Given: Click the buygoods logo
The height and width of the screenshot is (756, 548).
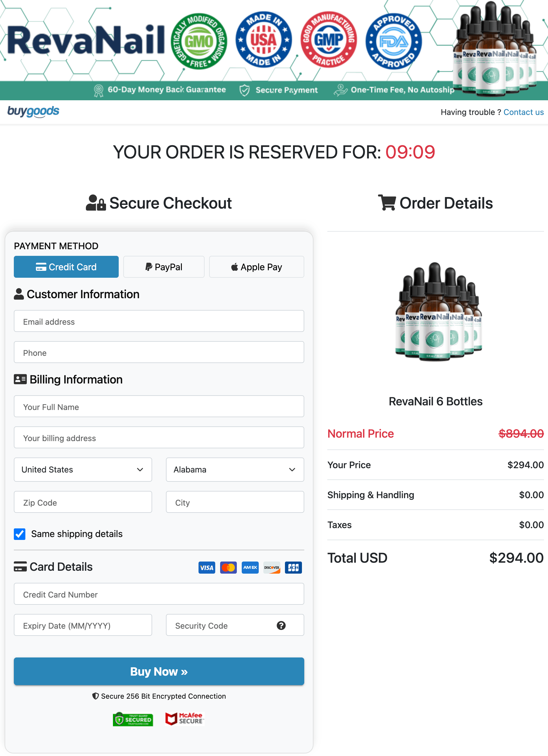Looking at the screenshot, I should click(33, 111).
